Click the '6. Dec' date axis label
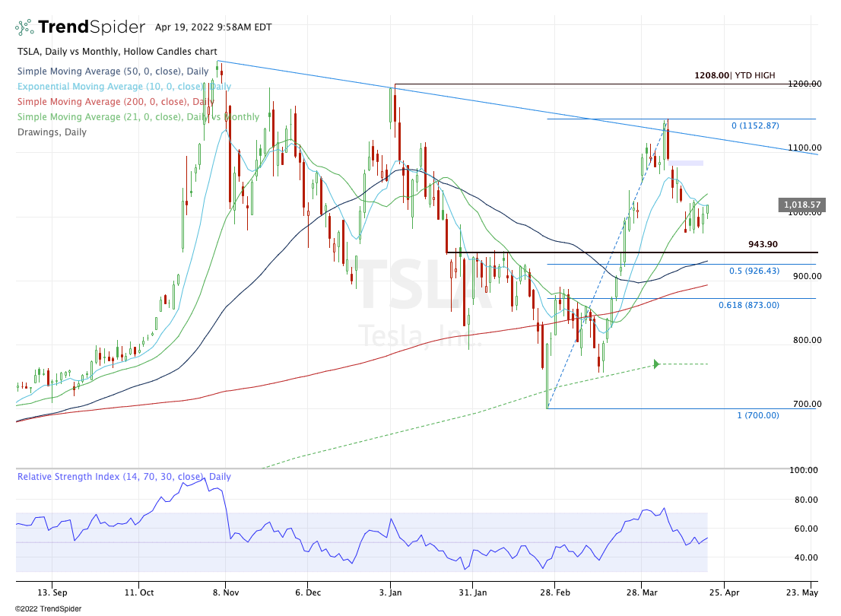841x616 pixels. 308,592
